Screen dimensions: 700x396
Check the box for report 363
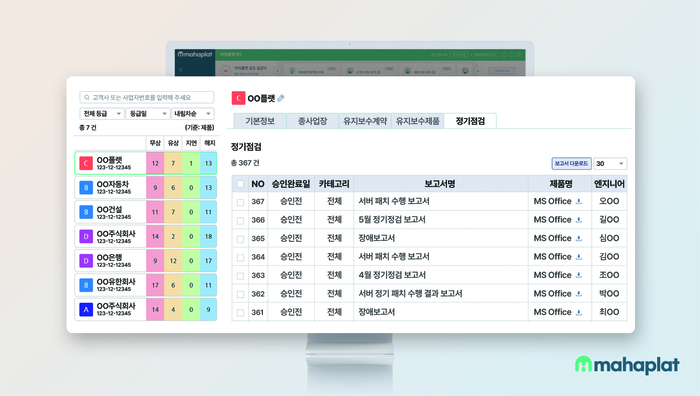coord(241,276)
